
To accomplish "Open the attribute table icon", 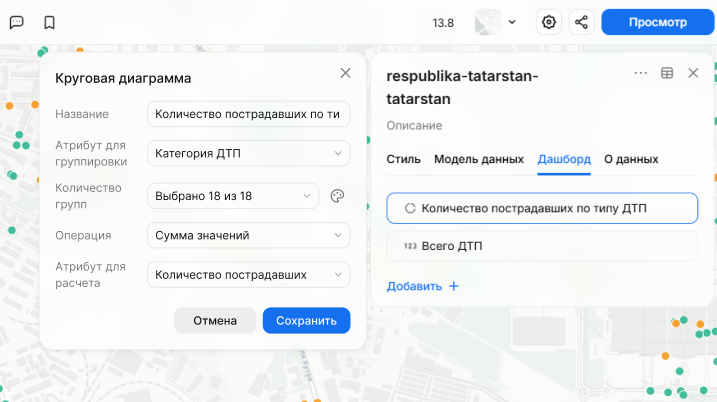I will (x=667, y=73).
